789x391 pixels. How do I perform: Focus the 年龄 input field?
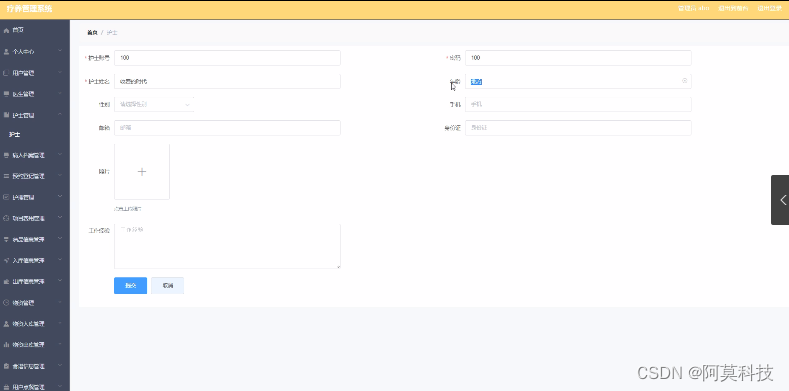(x=578, y=81)
